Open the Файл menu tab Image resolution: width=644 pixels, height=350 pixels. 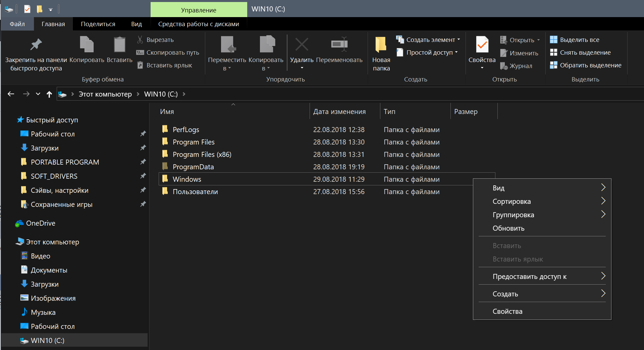coord(17,24)
